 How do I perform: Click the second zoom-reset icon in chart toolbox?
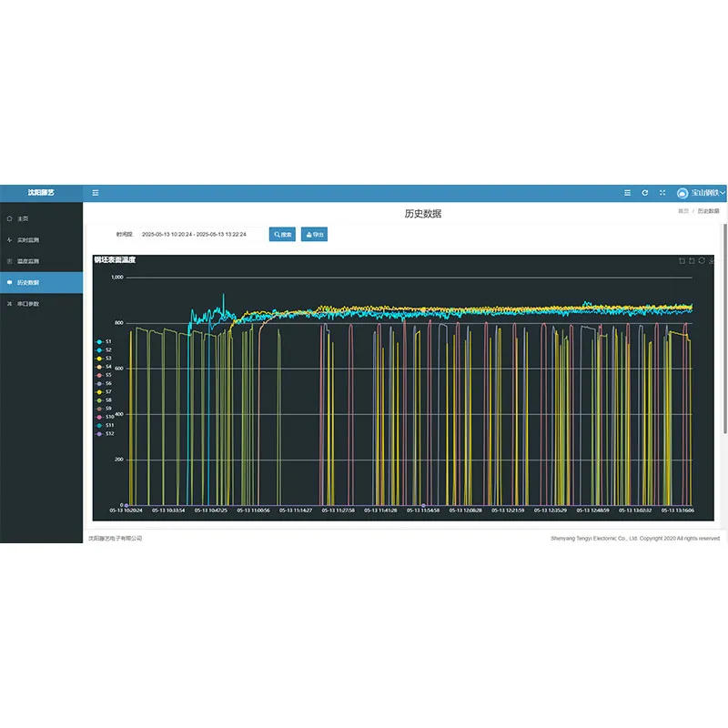[x=692, y=261]
